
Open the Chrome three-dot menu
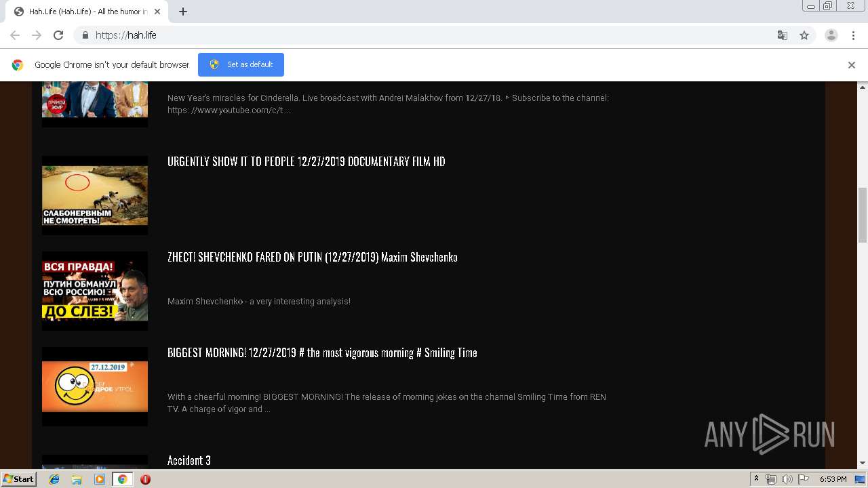tap(853, 35)
